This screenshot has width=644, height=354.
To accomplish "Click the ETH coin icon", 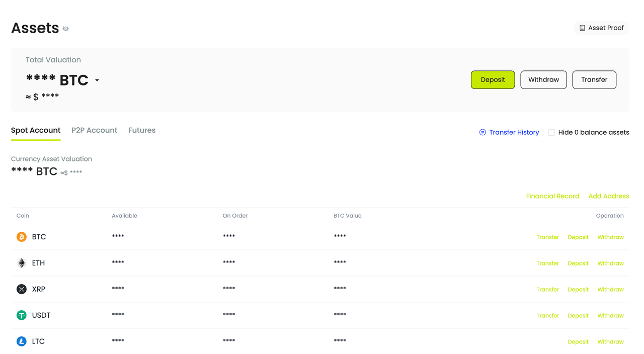I will pos(22,263).
